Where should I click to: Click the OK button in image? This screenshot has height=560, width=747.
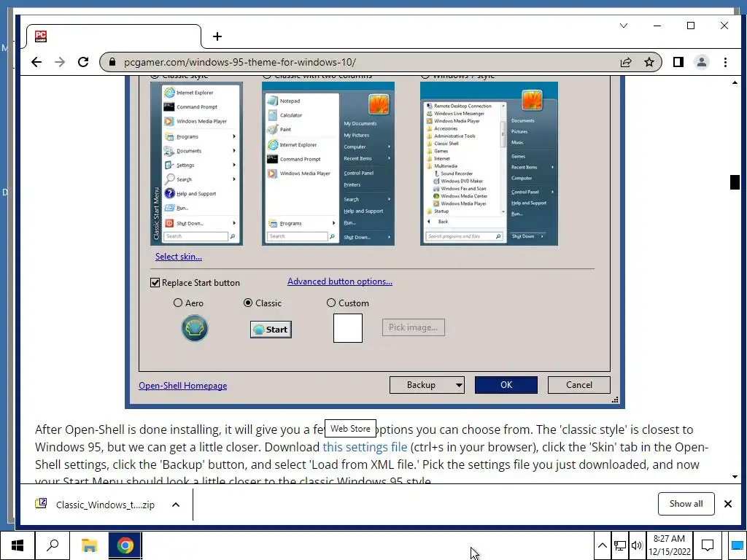[506, 385]
